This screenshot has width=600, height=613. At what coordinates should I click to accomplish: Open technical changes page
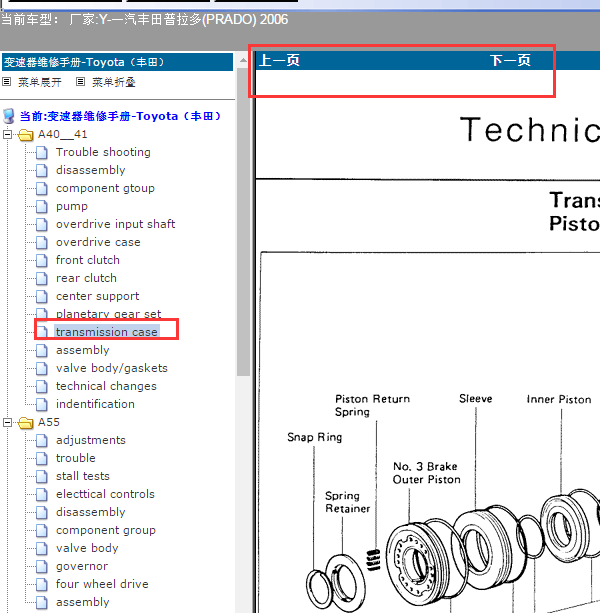pyautogui.click(x=106, y=386)
